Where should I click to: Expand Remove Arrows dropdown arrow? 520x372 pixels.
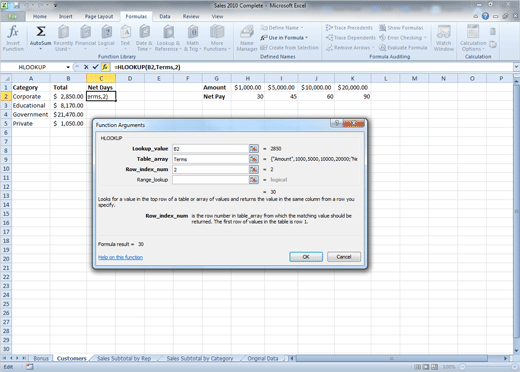373,48
